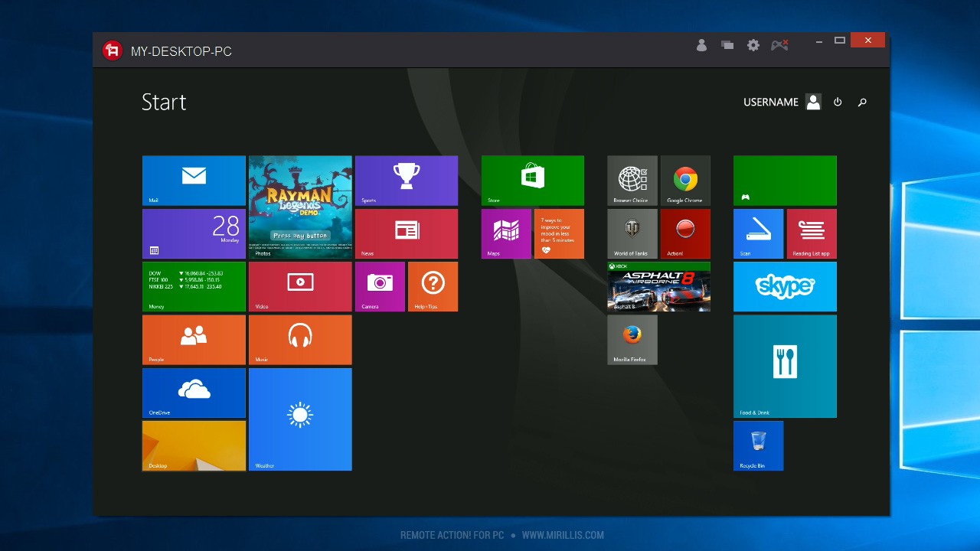Launch the Maps tile
This screenshot has height=551, width=980.
(x=506, y=233)
